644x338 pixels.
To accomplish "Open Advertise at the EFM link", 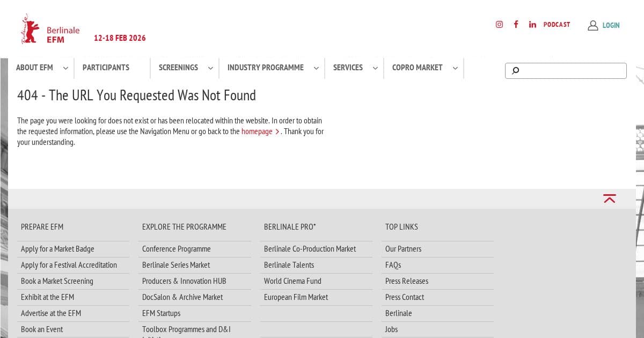I will pos(51,313).
